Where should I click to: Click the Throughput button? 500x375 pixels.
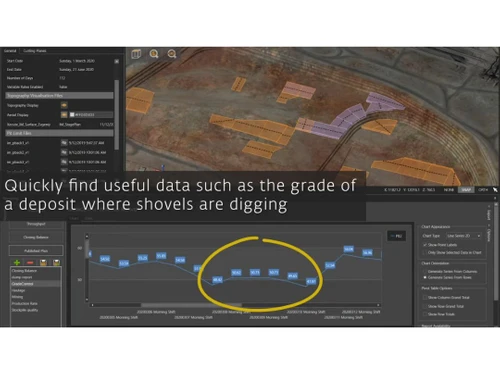tap(36, 224)
